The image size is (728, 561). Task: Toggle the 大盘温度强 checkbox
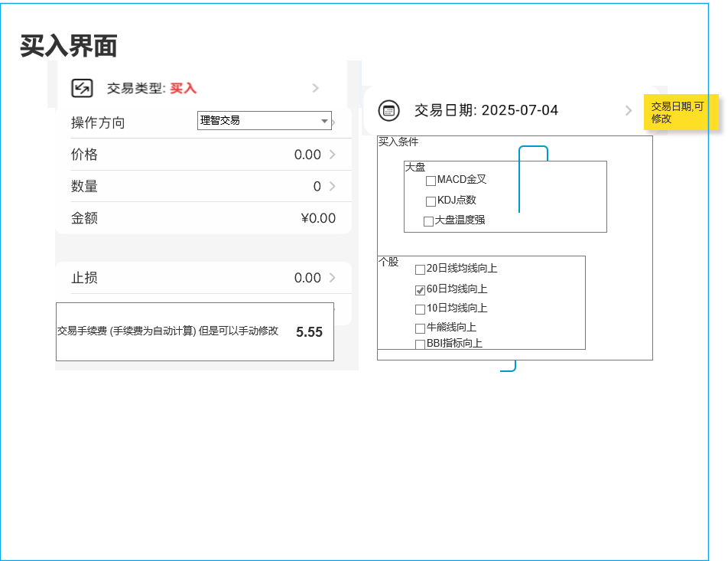[428, 221]
